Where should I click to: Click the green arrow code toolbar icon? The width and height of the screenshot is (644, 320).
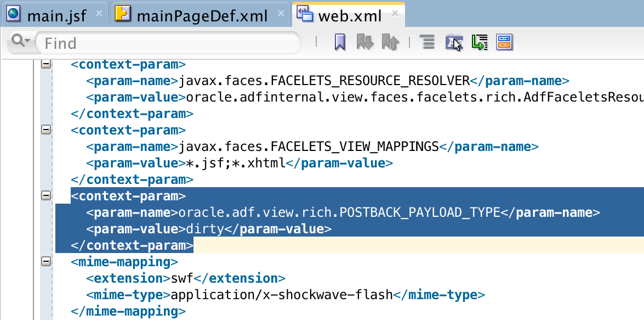(480, 42)
